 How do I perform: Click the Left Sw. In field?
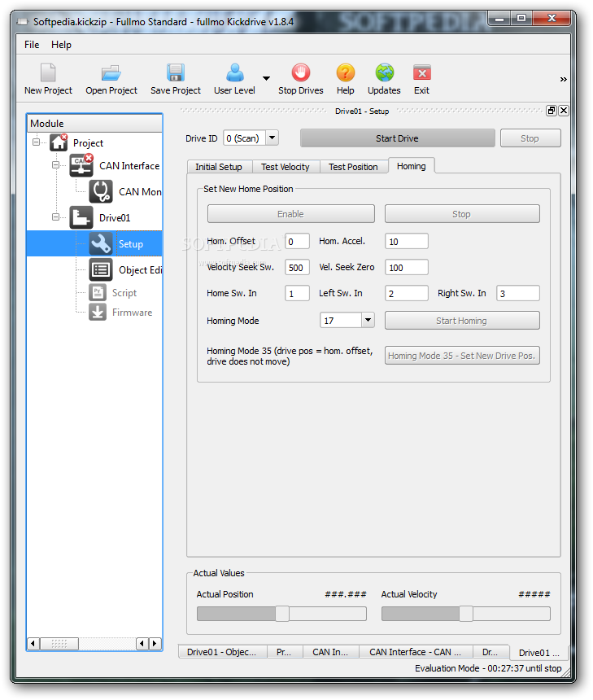(407, 293)
